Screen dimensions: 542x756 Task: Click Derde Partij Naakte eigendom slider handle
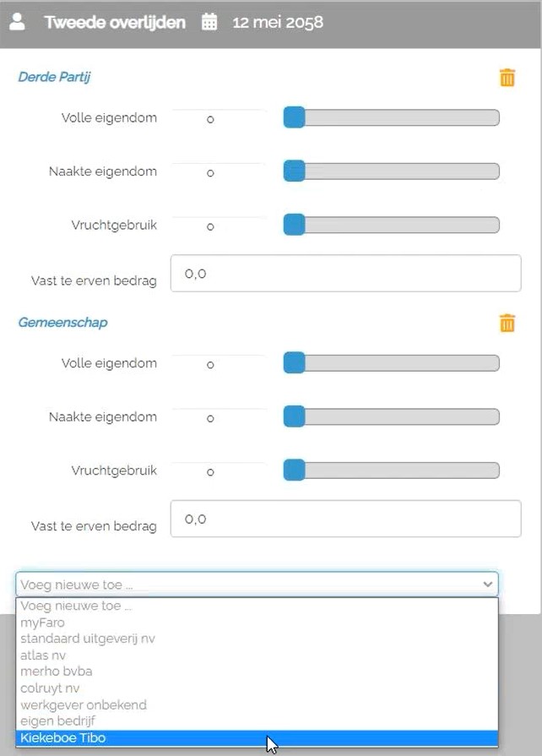pyautogui.click(x=294, y=171)
